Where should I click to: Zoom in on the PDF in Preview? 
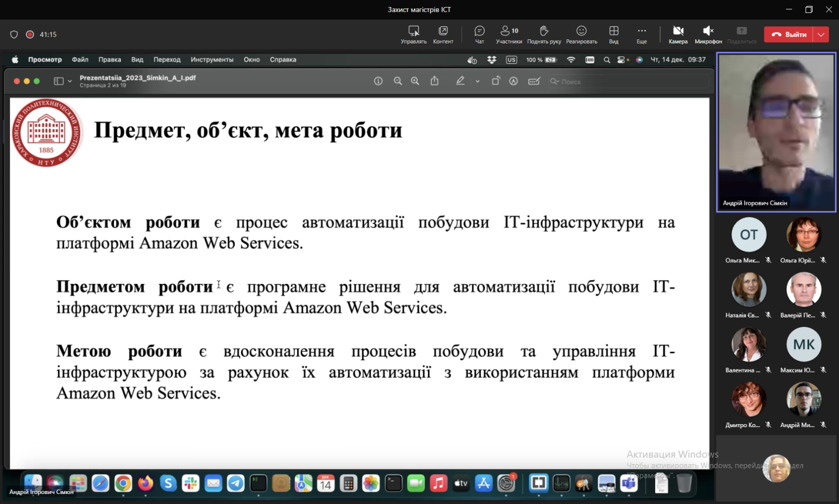[x=415, y=82]
